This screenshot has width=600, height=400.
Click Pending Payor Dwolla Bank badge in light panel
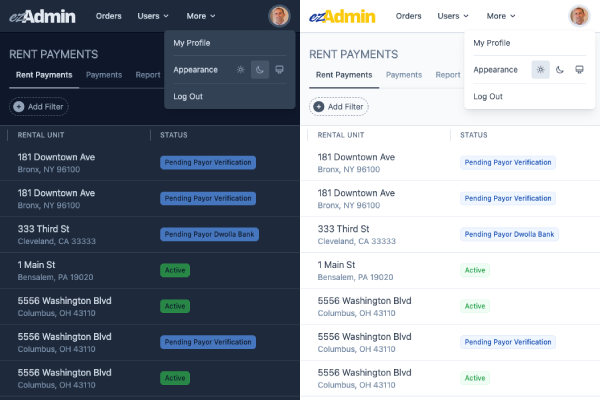point(509,234)
